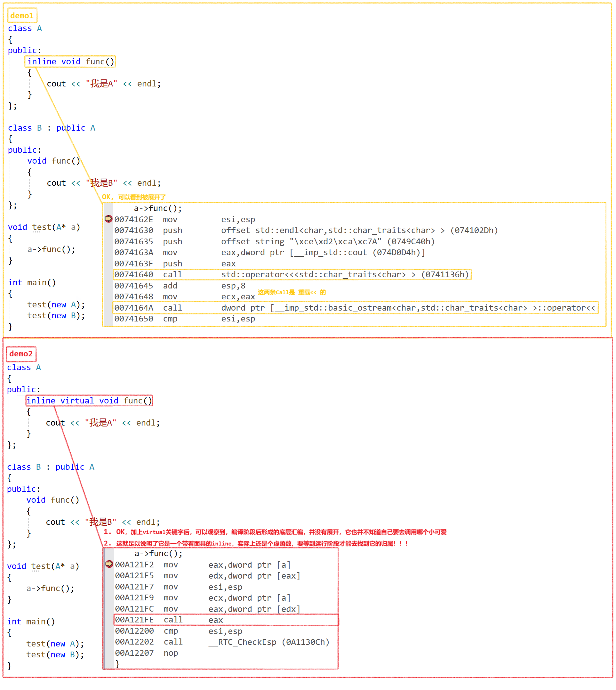Select the 'inline virtual void func()' declaration

point(89,401)
